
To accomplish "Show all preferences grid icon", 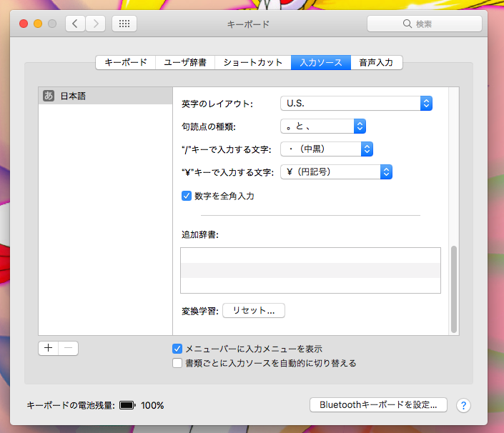I will pos(124,24).
